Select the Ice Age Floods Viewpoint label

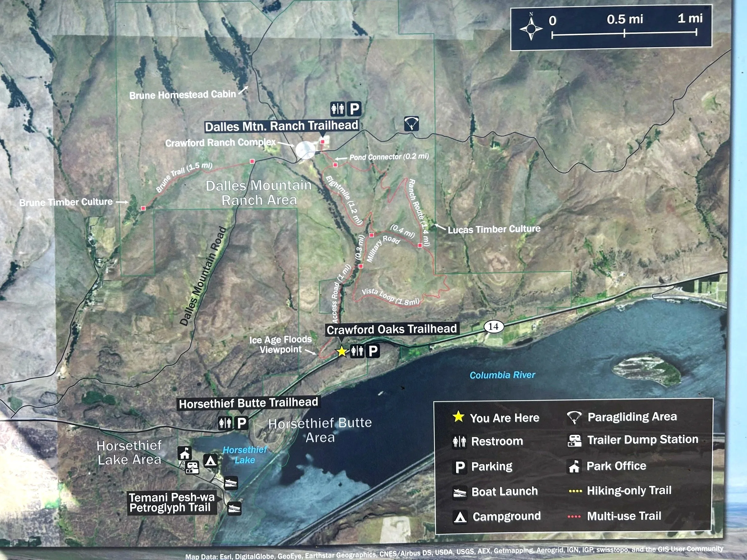pyautogui.click(x=281, y=345)
